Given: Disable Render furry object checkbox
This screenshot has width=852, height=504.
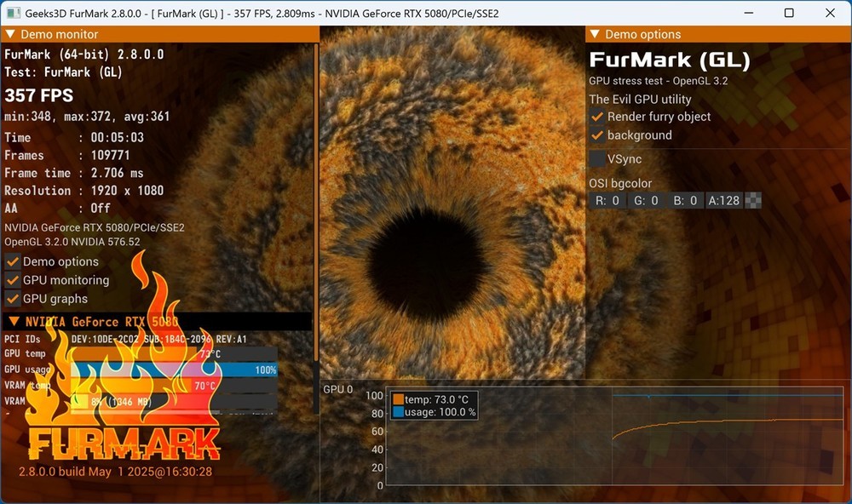Looking at the screenshot, I should pos(597,117).
